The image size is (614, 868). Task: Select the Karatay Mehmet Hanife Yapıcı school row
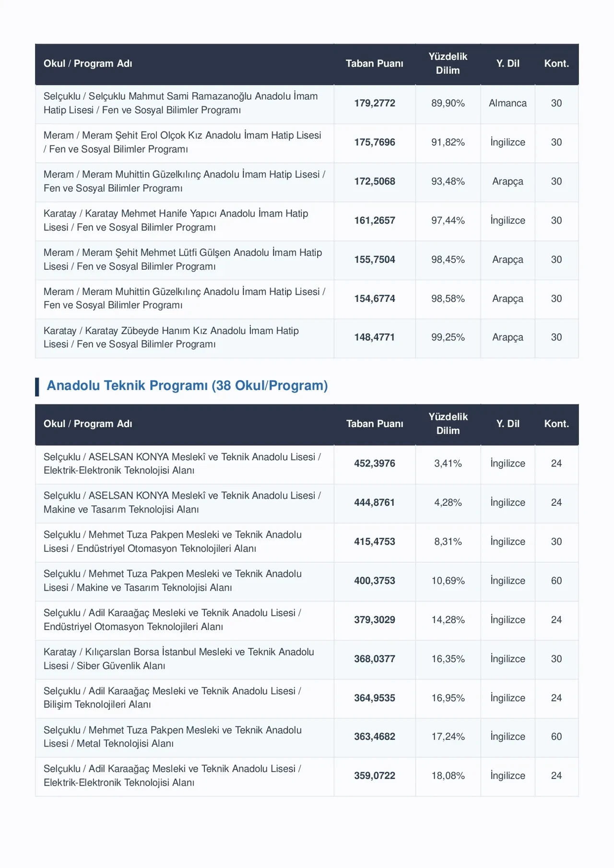pyautogui.click(x=307, y=221)
